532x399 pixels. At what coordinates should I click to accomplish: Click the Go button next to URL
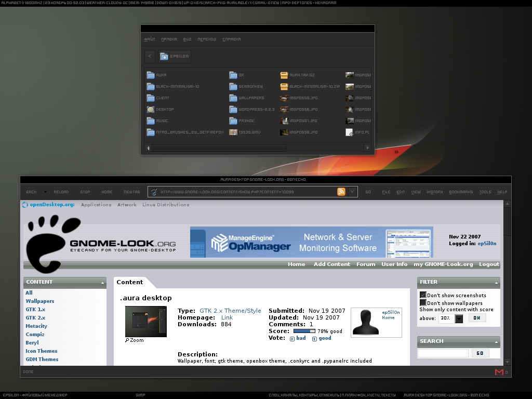[368, 192]
